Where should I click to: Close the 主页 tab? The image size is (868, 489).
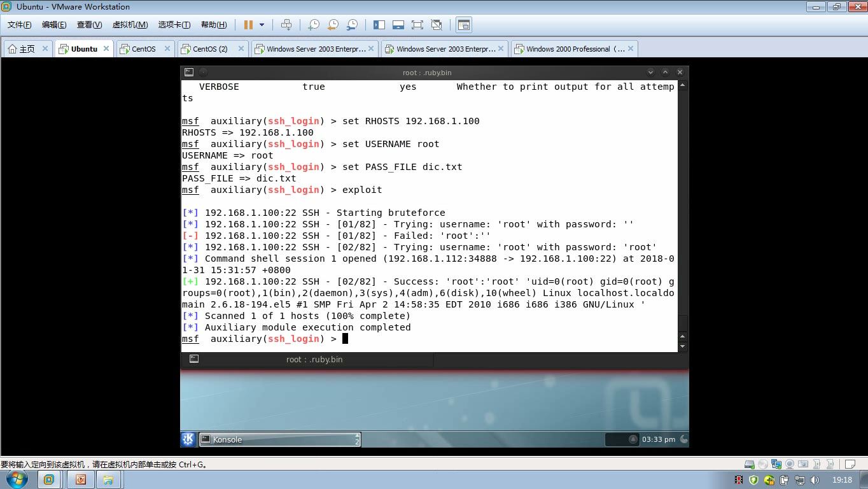45,48
